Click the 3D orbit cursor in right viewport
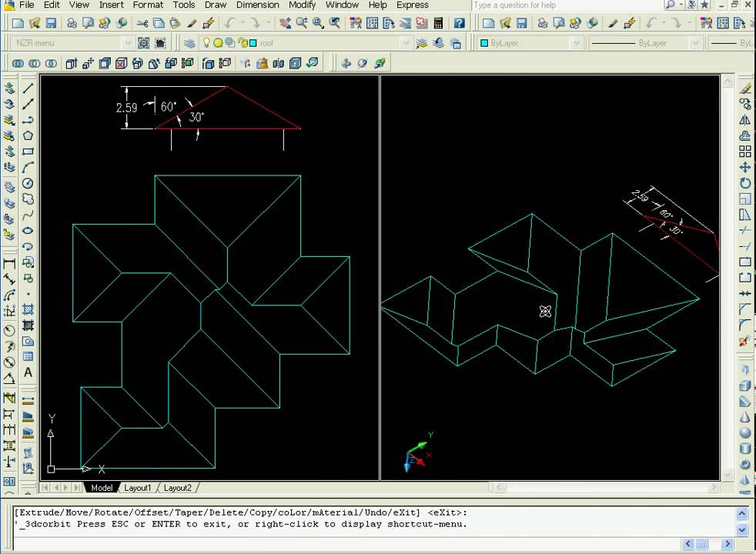The width and height of the screenshot is (756, 554). (x=545, y=312)
